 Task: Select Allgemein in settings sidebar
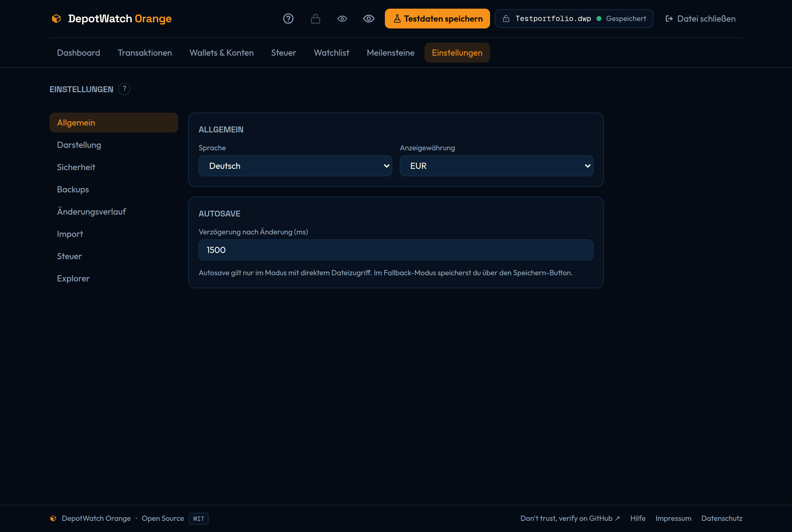click(x=114, y=122)
